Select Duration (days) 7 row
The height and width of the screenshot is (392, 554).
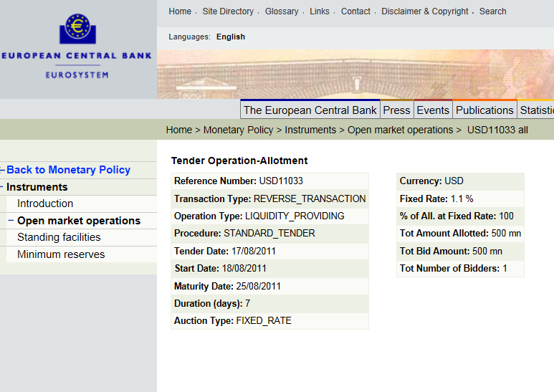coord(269,303)
